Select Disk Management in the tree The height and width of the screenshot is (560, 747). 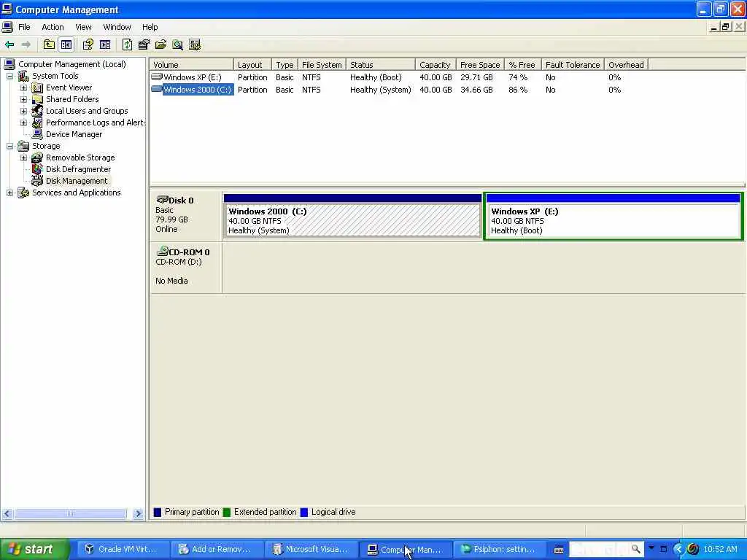pos(77,181)
